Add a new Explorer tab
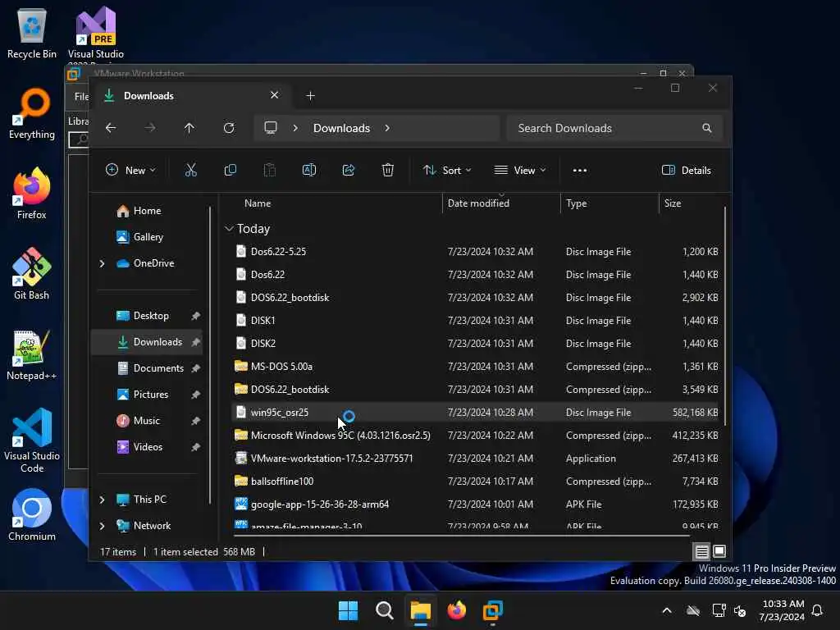Viewport: 840px width, 630px height. [x=310, y=96]
